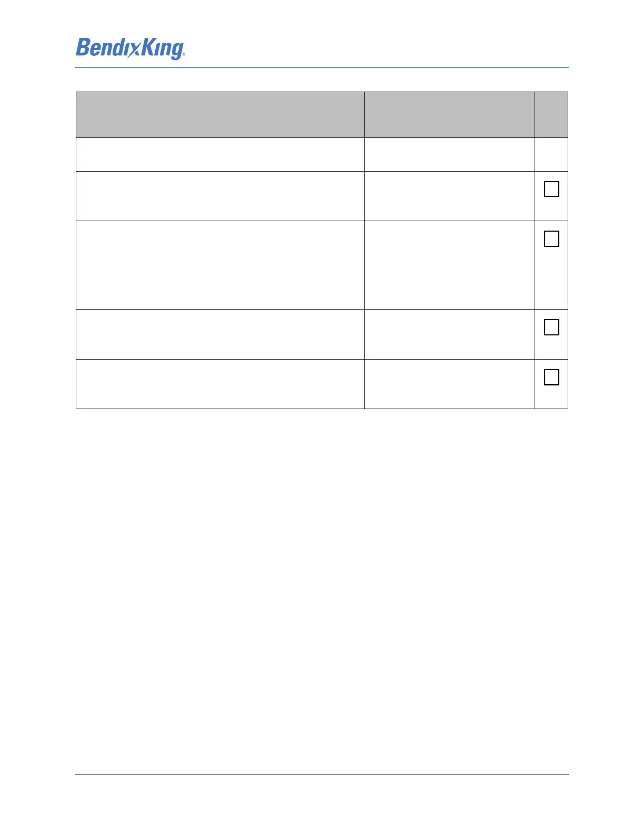The image size is (644, 834).
Task: Click the wide cell in the last table row
Action: 220,384
